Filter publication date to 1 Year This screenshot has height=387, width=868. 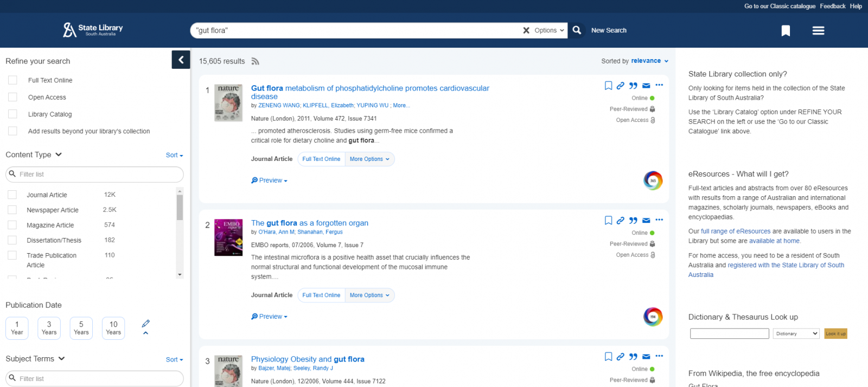tap(17, 328)
